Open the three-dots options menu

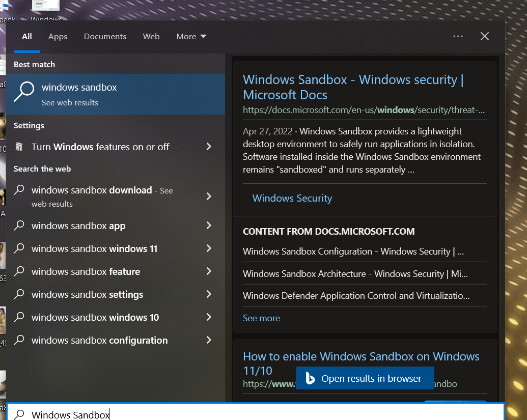tap(458, 36)
